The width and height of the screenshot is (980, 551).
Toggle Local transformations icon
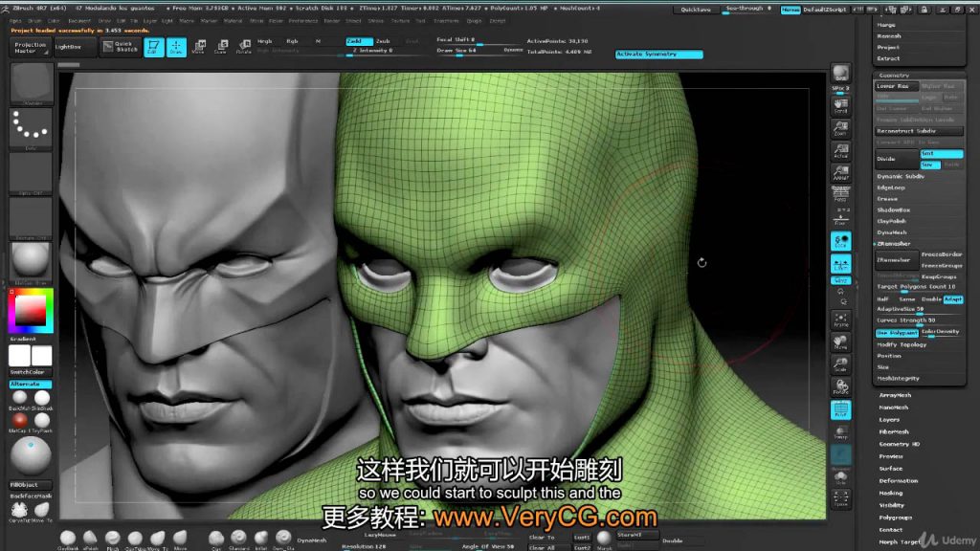point(840,241)
